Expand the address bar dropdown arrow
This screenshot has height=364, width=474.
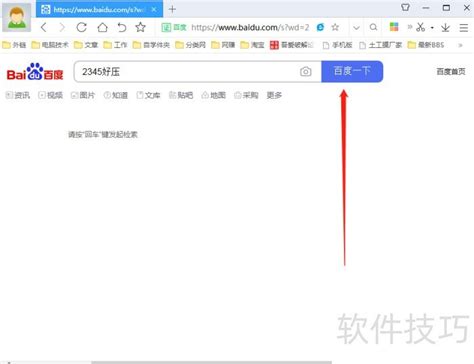pyautogui.click(x=356, y=28)
